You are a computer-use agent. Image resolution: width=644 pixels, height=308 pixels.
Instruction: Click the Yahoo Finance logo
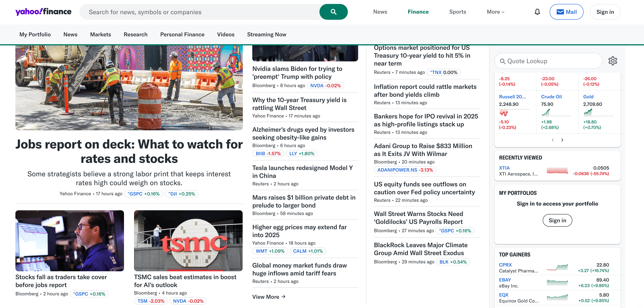pyautogui.click(x=43, y=11)
